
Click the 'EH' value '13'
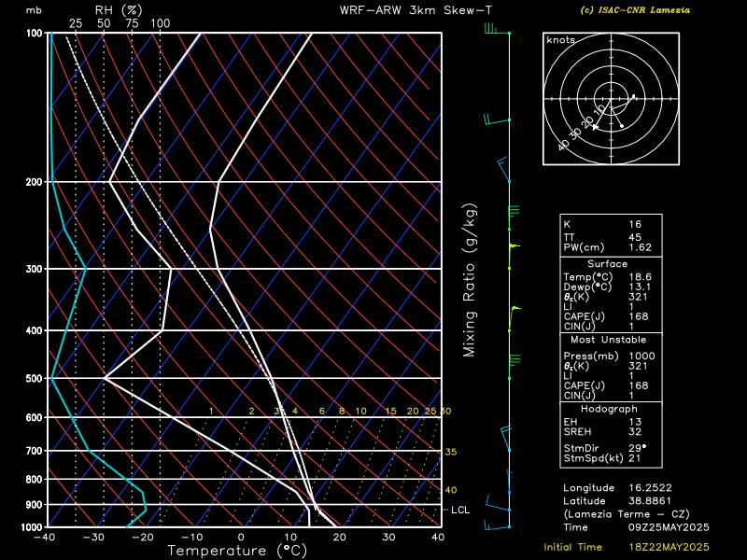[635, 422]
